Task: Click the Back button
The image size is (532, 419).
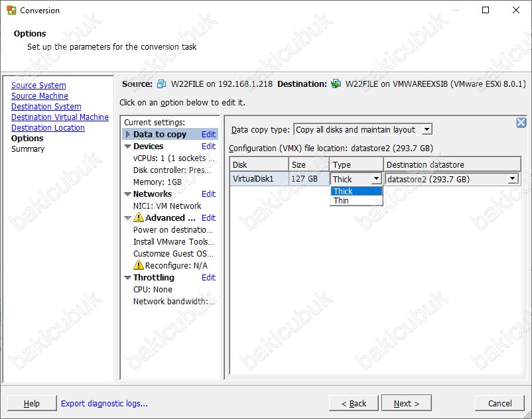Action: coord(354,403)
